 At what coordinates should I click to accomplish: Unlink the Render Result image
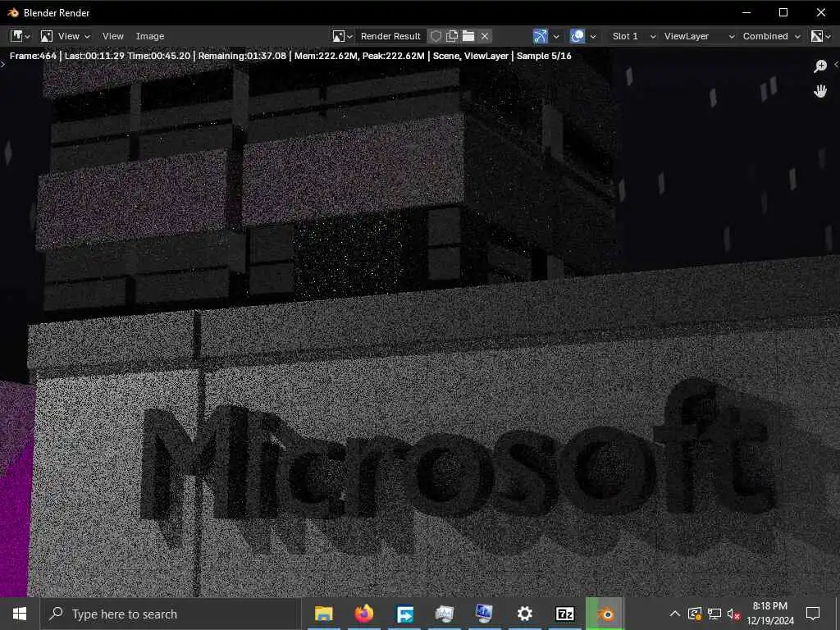click(485, 36)
